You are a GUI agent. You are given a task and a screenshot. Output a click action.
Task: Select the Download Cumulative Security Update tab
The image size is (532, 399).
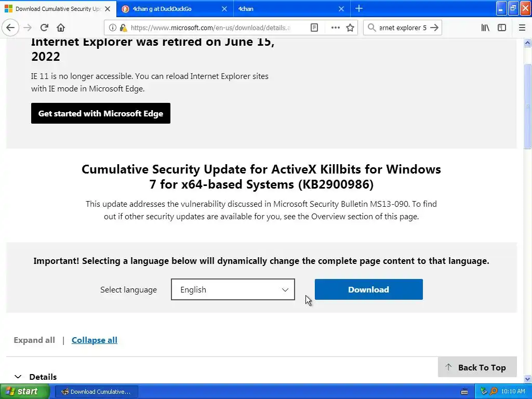[x=58, y=9]
